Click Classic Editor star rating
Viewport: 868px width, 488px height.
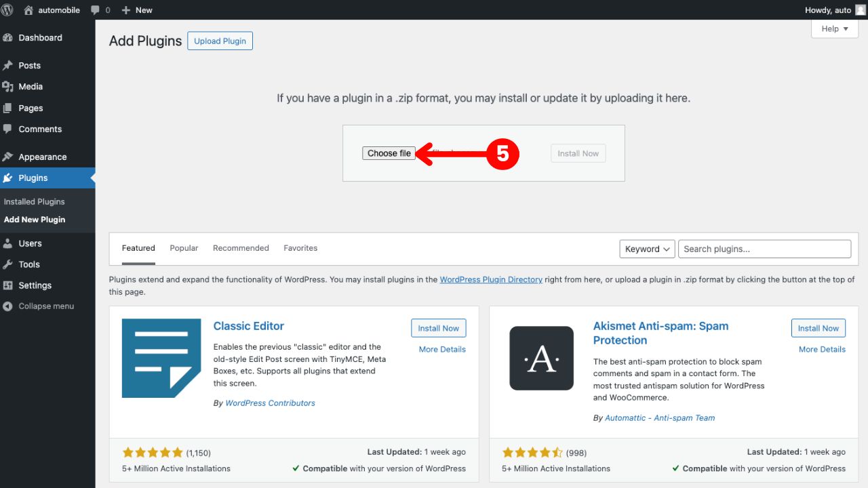pos(153,452)
